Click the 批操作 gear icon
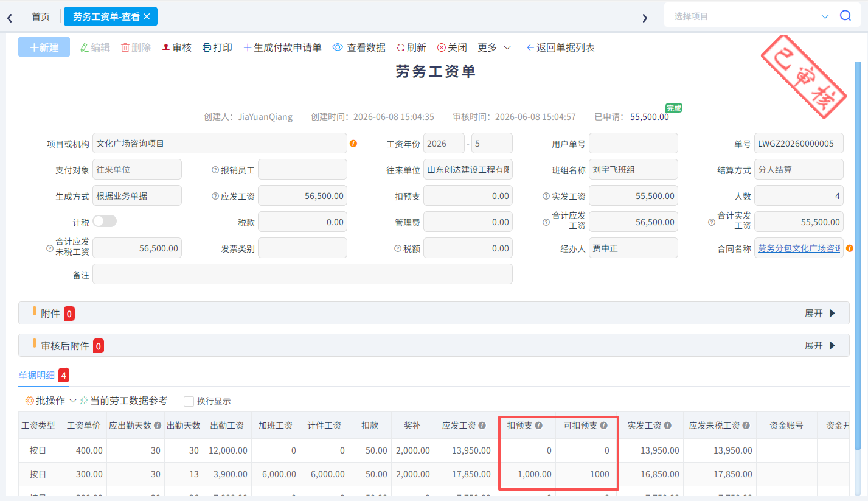Screen dimensions: 868x501 29,401
